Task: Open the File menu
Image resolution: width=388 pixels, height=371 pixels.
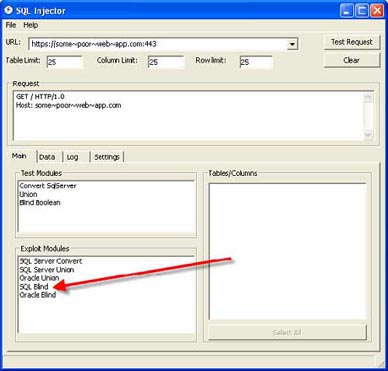Action: [11, 25]
